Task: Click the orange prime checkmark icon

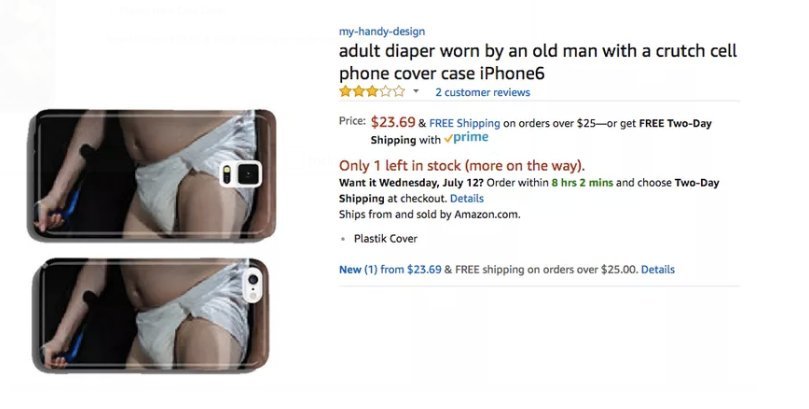Action: pos(448,139)
